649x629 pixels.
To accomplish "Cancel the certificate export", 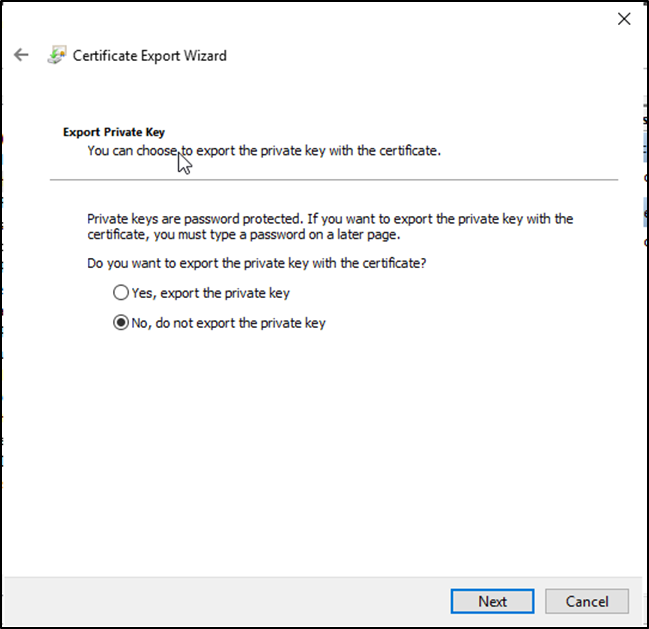I will 586,601.
